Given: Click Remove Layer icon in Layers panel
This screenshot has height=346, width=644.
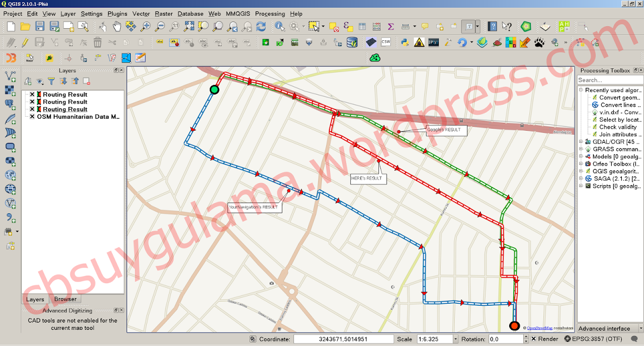Looking at the screenshot, I should click(x=86, y=81).
